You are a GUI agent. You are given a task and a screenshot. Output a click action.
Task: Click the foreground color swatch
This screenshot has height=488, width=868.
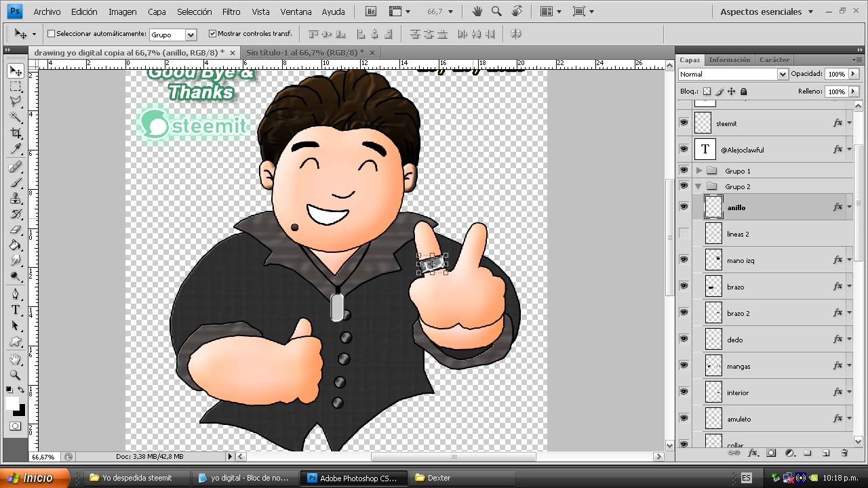click(x=12, y=403)
